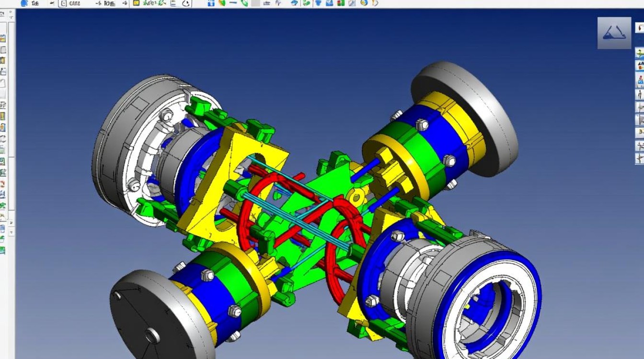Click the yellow square icon in top toolbar
The image size is (644, 359).
136,3
